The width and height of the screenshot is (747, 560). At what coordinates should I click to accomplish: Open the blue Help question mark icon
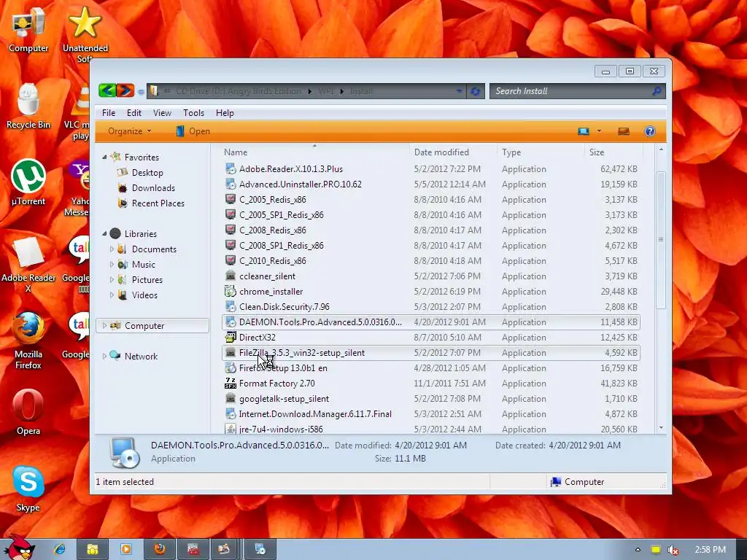pyautogui.click(x=649, y=131)
